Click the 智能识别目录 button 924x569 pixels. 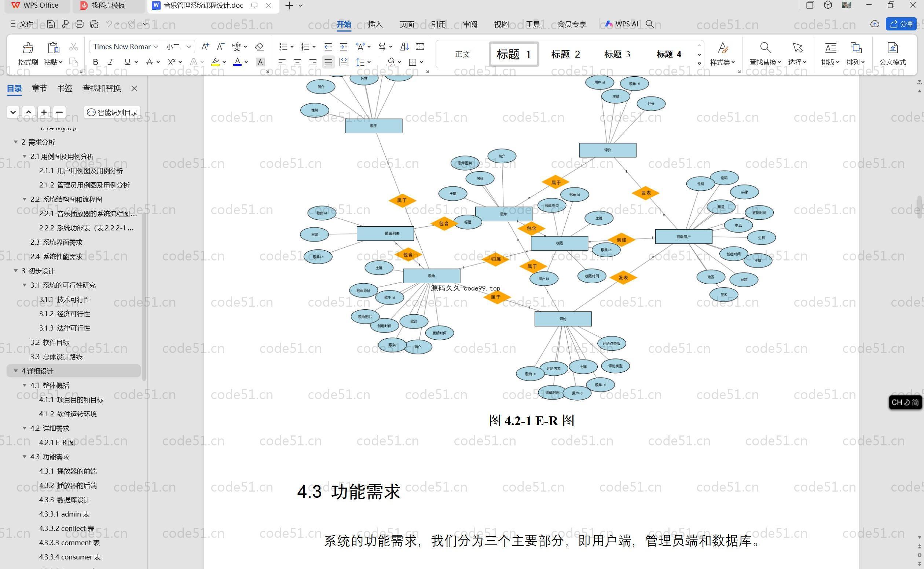pos(112,112)
